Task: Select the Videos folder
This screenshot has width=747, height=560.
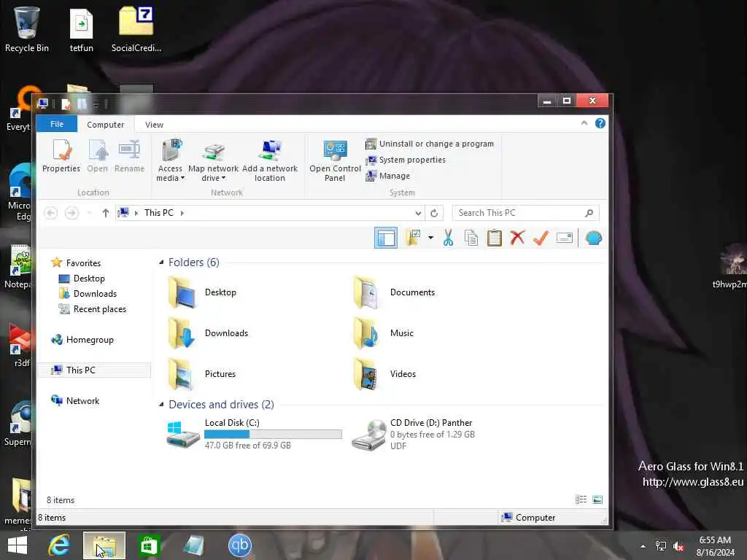Action: click(384, 374)
